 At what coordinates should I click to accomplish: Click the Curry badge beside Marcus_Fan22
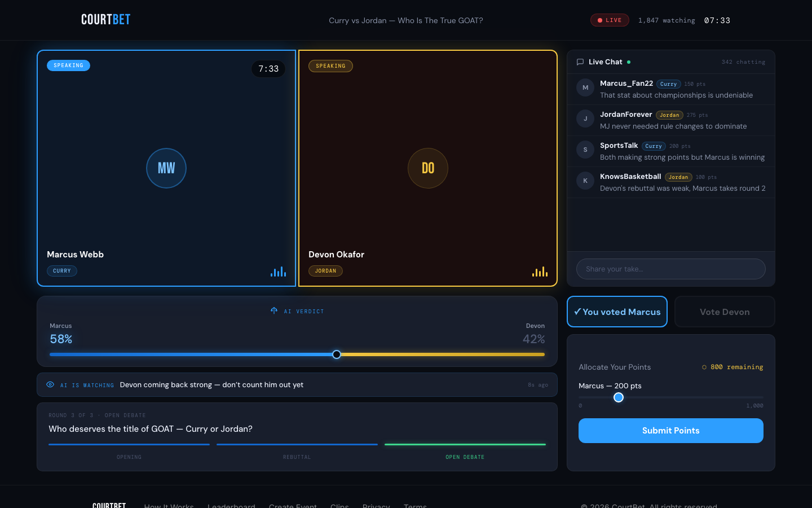point(669,84)
